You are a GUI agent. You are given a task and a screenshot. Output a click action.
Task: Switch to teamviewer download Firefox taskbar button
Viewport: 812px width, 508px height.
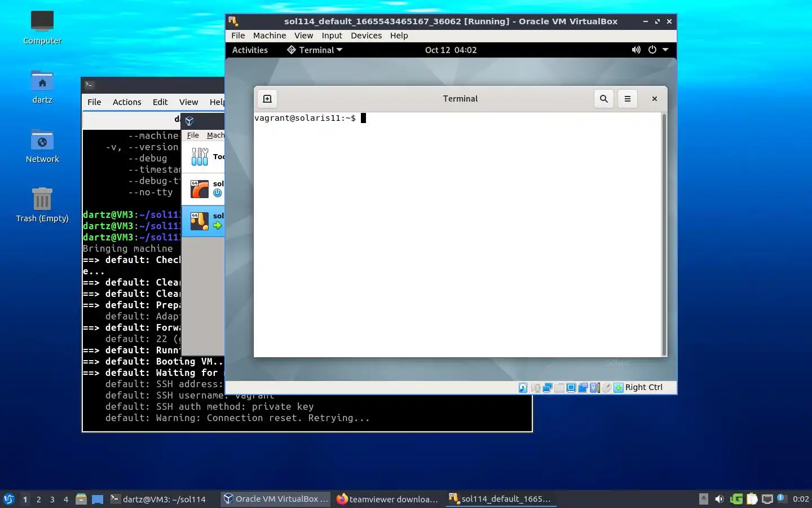[387, 499]
